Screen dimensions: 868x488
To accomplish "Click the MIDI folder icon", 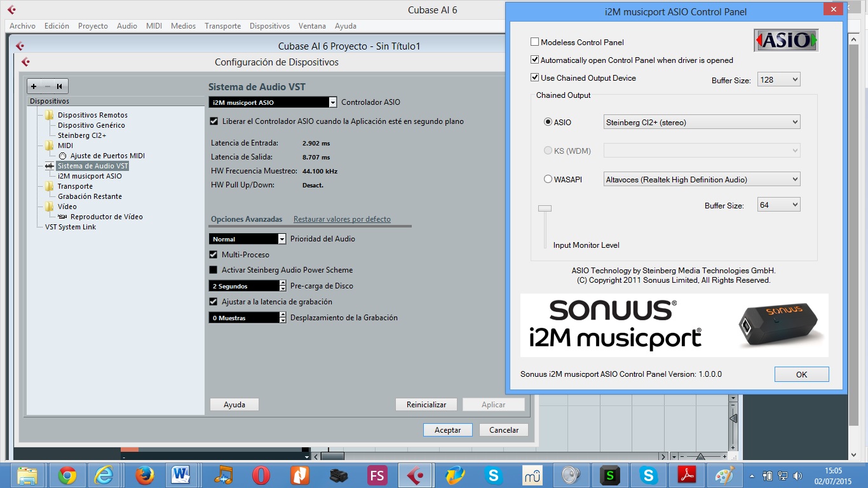I will click(49, 146).
